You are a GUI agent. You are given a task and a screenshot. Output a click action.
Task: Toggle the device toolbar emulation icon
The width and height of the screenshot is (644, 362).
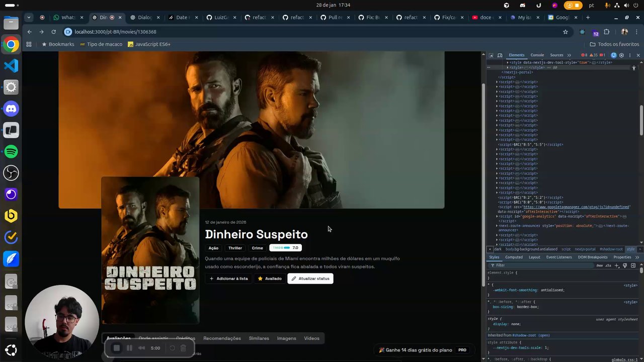point(499,55)
